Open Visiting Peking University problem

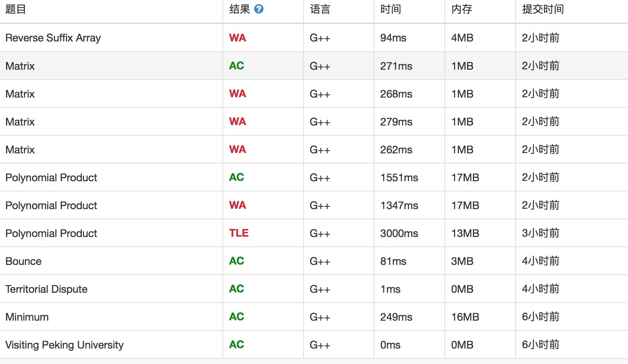pos(64,345)
